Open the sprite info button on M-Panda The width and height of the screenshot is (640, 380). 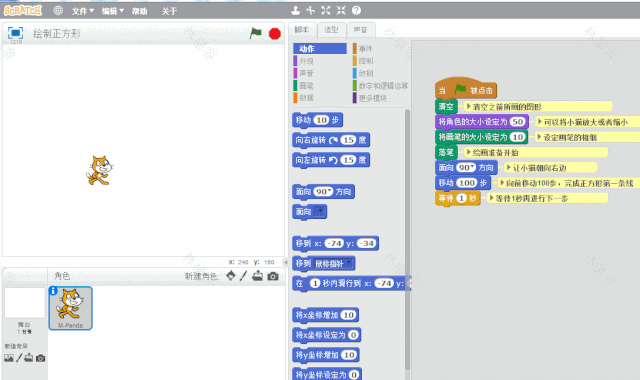click(x=53, y=291)
